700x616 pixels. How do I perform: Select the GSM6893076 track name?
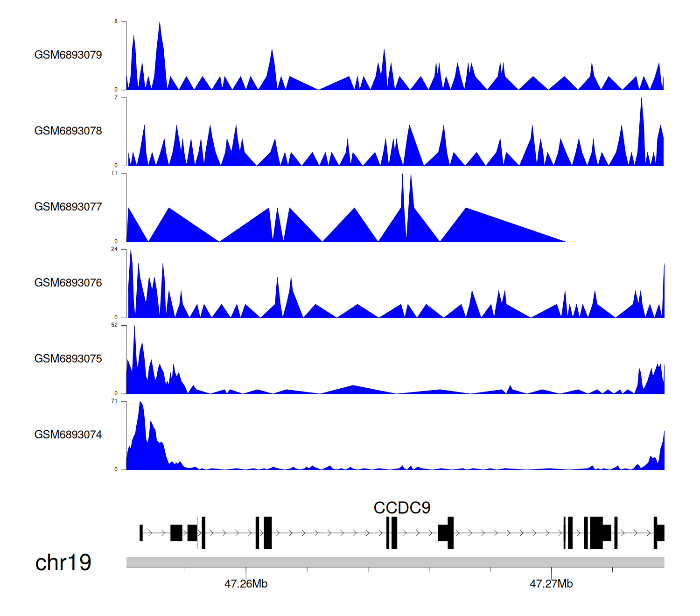(68, 283)
